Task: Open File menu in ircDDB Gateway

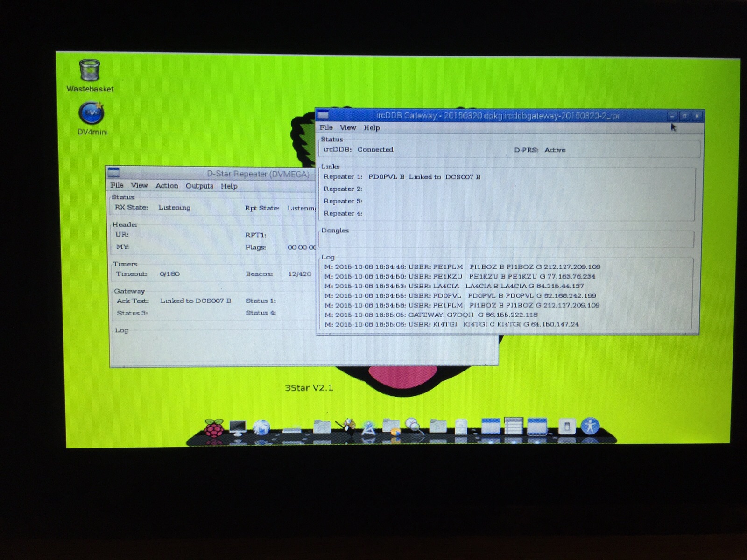Action: click(326, 127)
